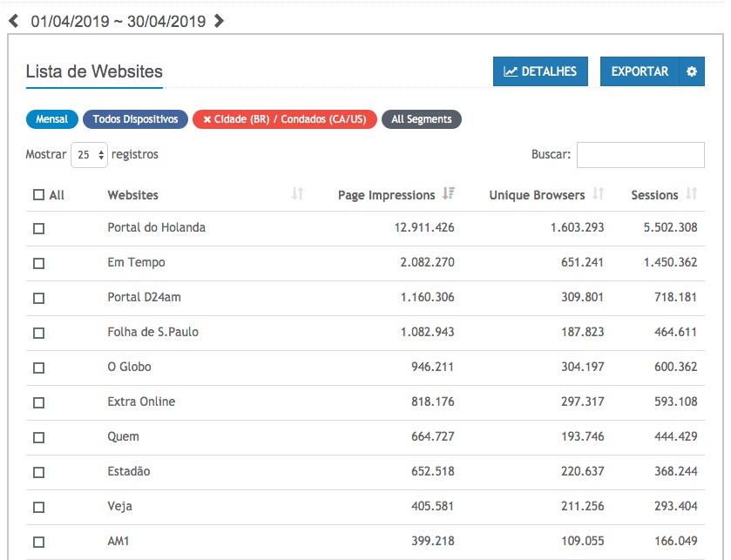Open the All Segments filter

click(422, 119)
